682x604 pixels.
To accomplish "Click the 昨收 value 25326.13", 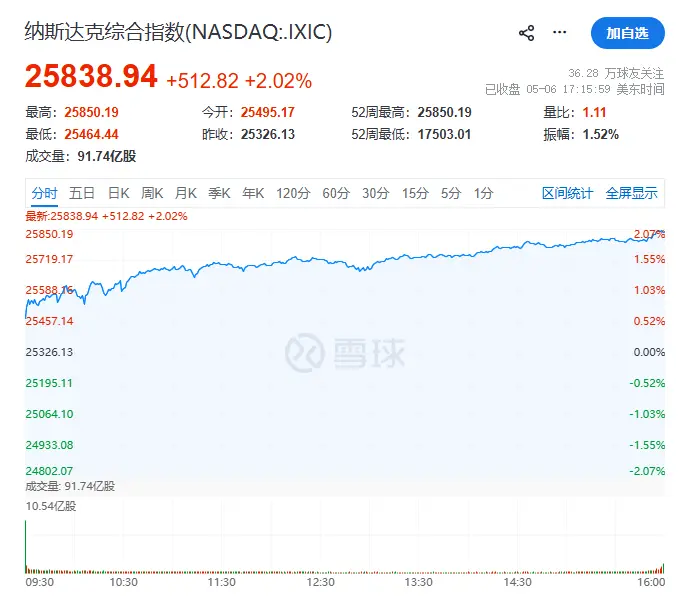I will [268, 134].
